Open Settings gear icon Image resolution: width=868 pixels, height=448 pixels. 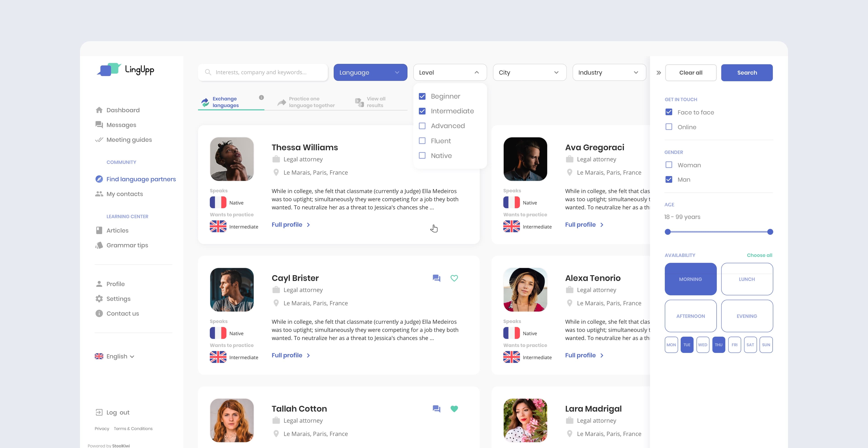pos(99,299)
